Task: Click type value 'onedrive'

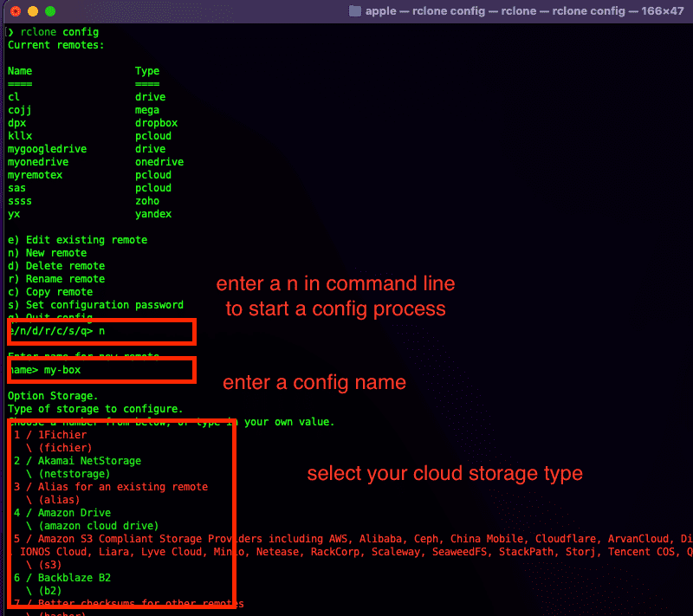Action: tap(159, 162)
